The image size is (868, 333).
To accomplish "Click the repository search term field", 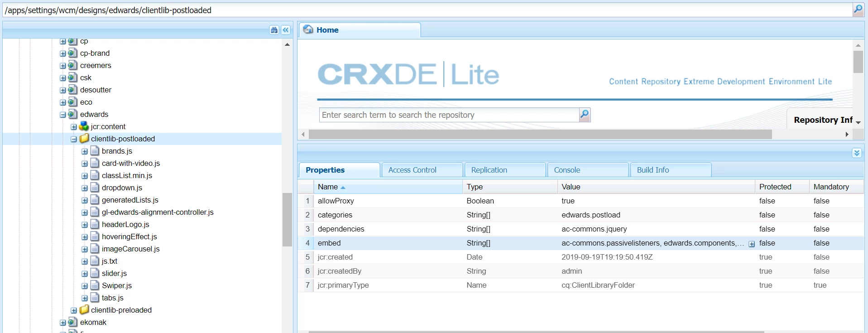I will (449, 115).
